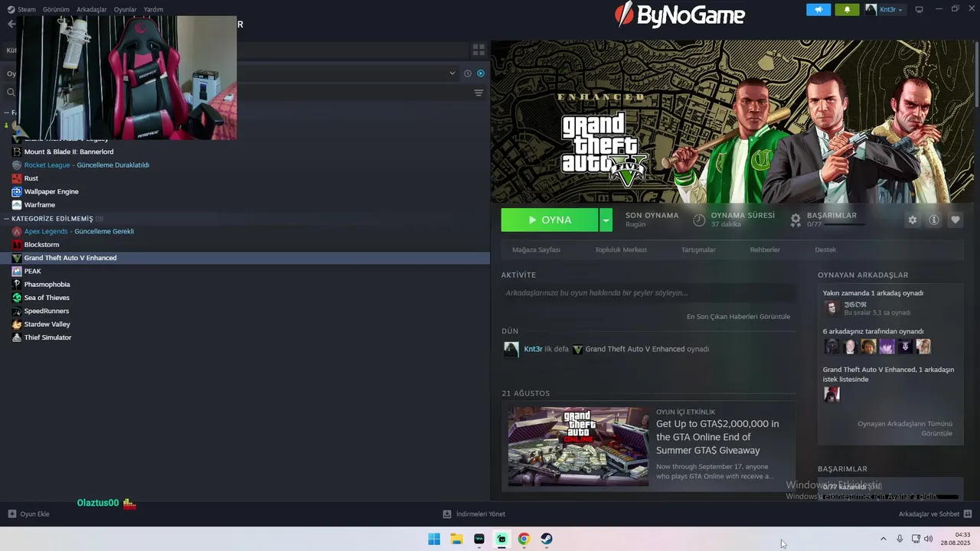This screenshot has height=551, width=980.
Task: Open the GTA$2,000,000 giveaway headline
Action: (x=717, y=437)
